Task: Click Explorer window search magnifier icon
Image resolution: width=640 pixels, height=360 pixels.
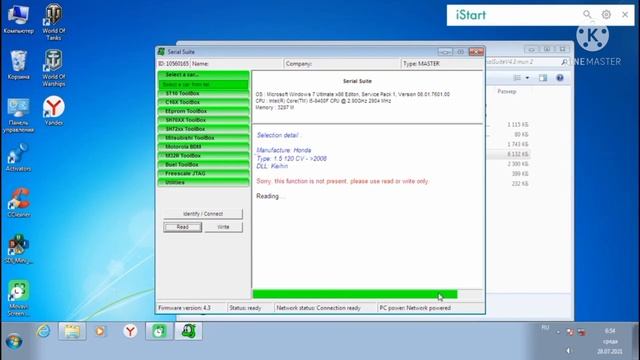Action: [x=564, y=62]
